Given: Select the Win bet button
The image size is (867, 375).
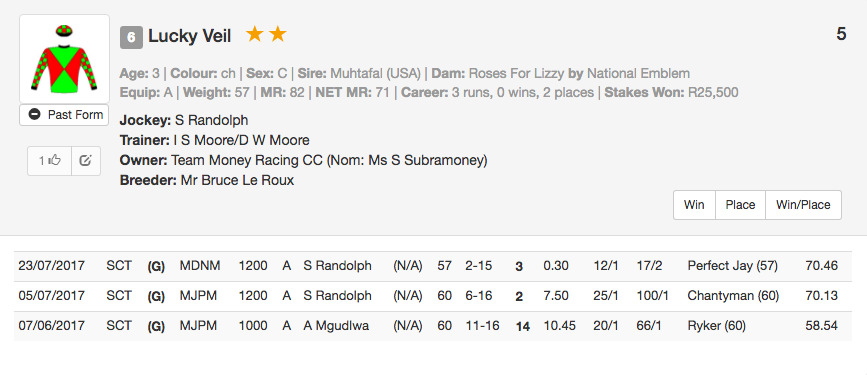Looking at the screenshot, I should click(x=694, y=205).
